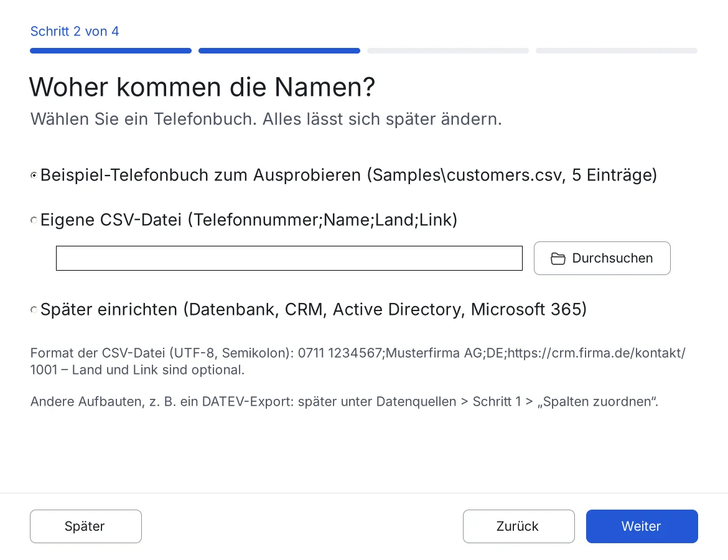Viewport: 728px width, 560px height.
Task: Go back with the Zurück button
Action: pos(518,526)
